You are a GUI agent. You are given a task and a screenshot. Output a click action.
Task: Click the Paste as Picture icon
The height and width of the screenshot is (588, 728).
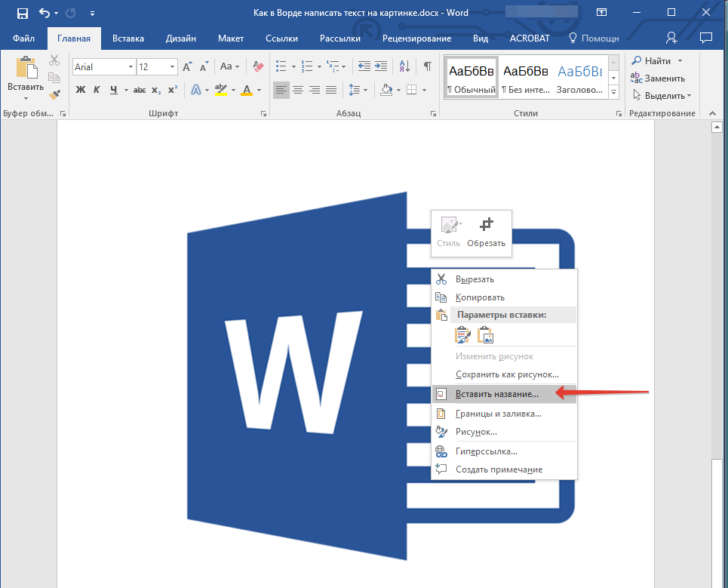point(486,335)
